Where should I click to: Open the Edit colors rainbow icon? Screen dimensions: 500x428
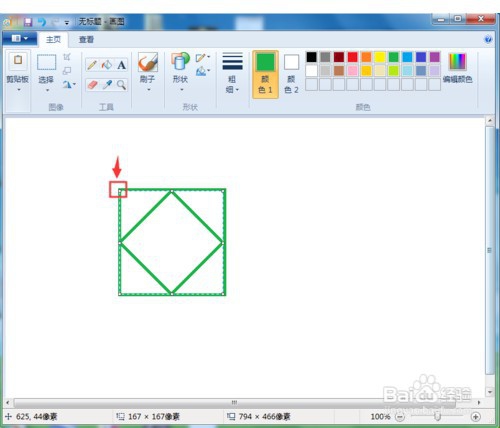click(458, 61)
